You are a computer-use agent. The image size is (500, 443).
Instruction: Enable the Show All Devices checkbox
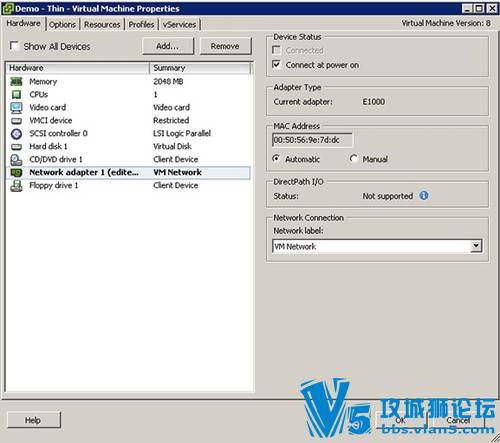pyautogui.click(x=14, y=46)
